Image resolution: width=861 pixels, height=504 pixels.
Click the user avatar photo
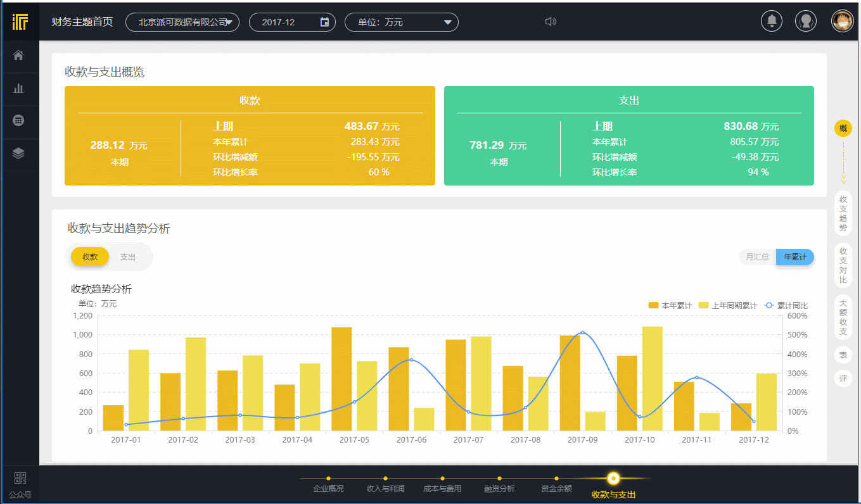(x=842, y=22)
